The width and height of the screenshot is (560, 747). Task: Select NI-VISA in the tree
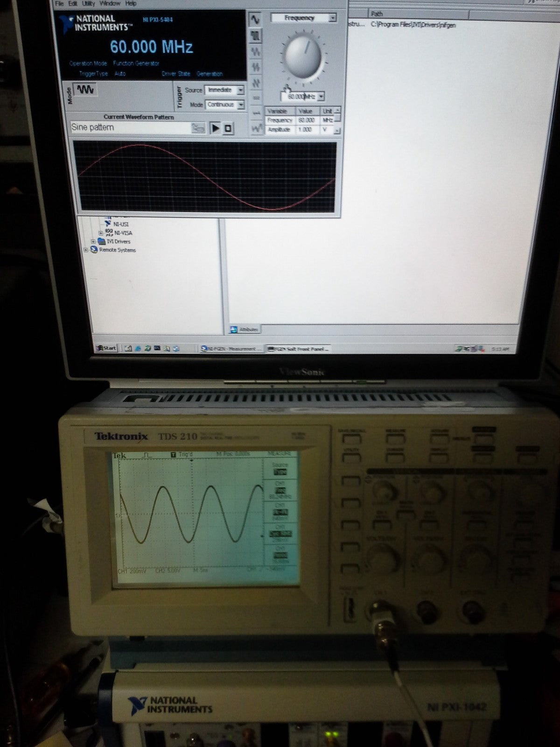click(123, 233)
